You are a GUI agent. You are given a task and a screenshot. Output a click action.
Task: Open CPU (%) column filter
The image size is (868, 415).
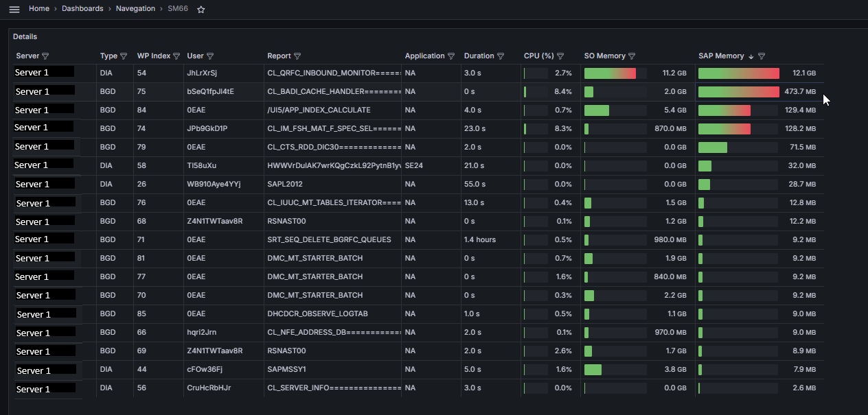point(560,56)
